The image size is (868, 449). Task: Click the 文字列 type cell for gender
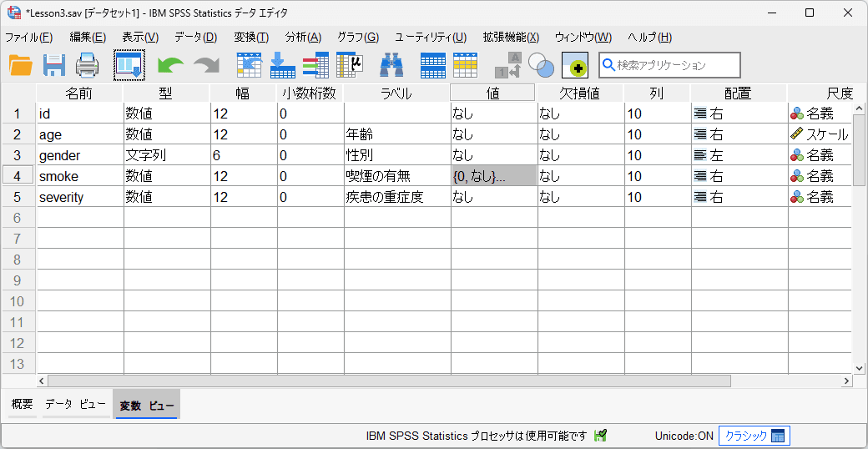(x=167, y=155)
